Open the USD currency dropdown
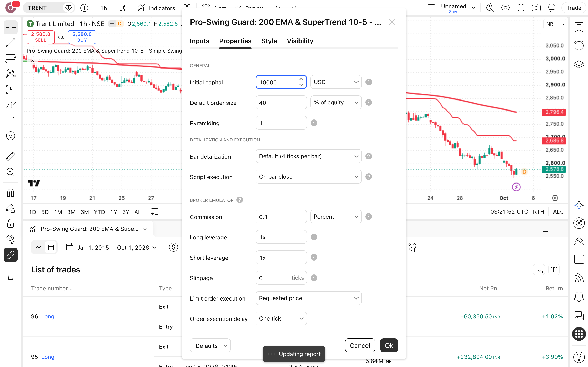 click(x=336, y=82)
